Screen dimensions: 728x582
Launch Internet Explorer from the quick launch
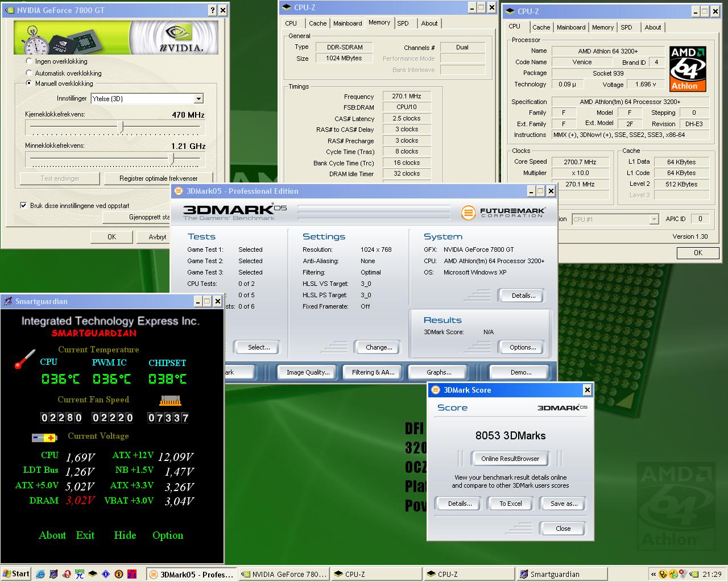point(40,574)
